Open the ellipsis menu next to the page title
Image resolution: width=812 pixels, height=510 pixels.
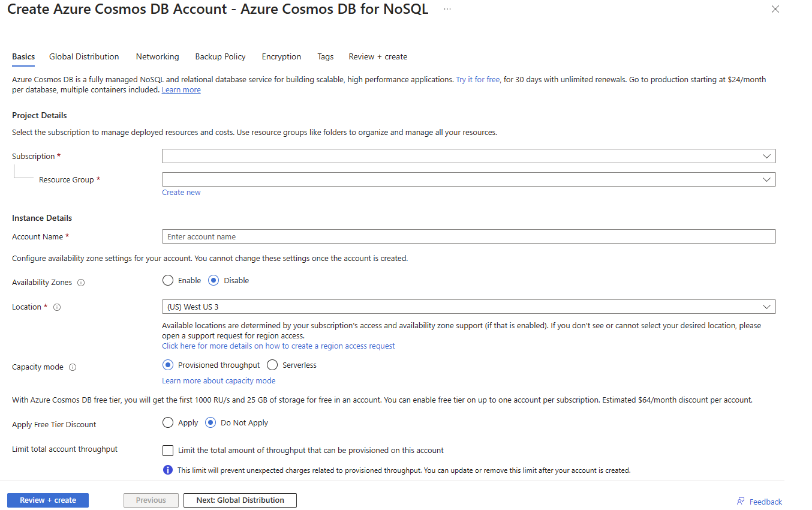446,9
